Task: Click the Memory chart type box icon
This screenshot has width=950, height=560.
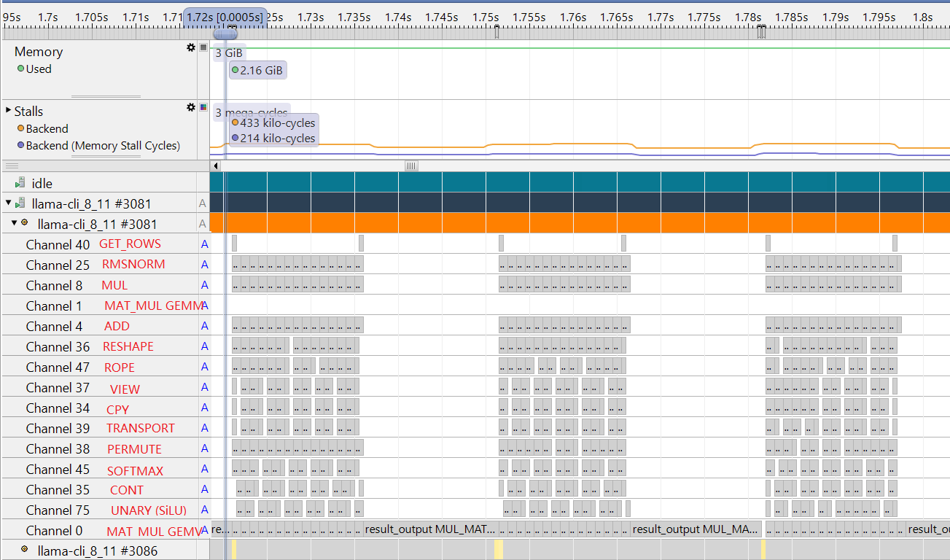Action: point(203,47)
